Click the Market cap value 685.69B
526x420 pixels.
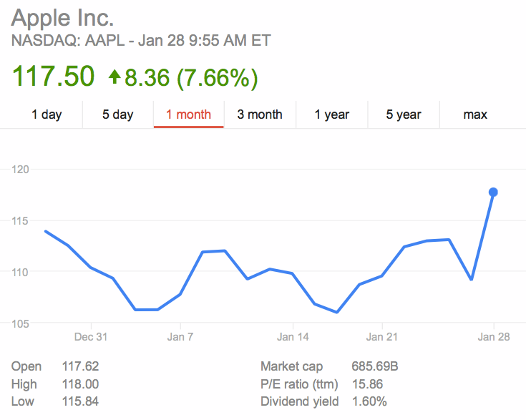(x=375, y=367)
